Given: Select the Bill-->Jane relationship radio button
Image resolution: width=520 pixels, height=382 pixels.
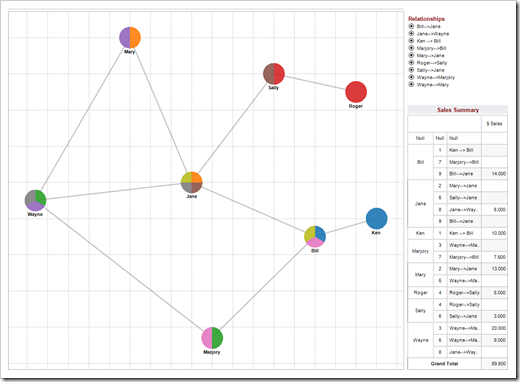Looking at the screenshot, I should (x=411, y=26).
